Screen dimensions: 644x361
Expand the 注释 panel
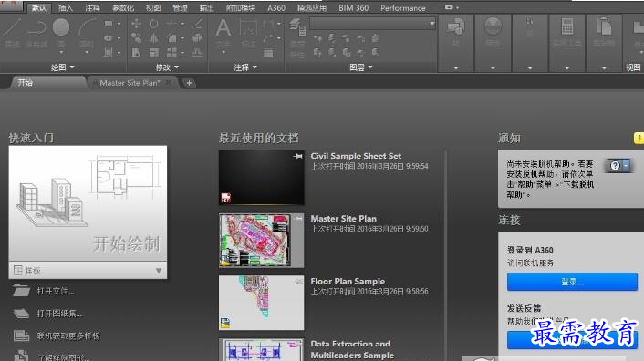pyautogui.click(x=245, y=67)
